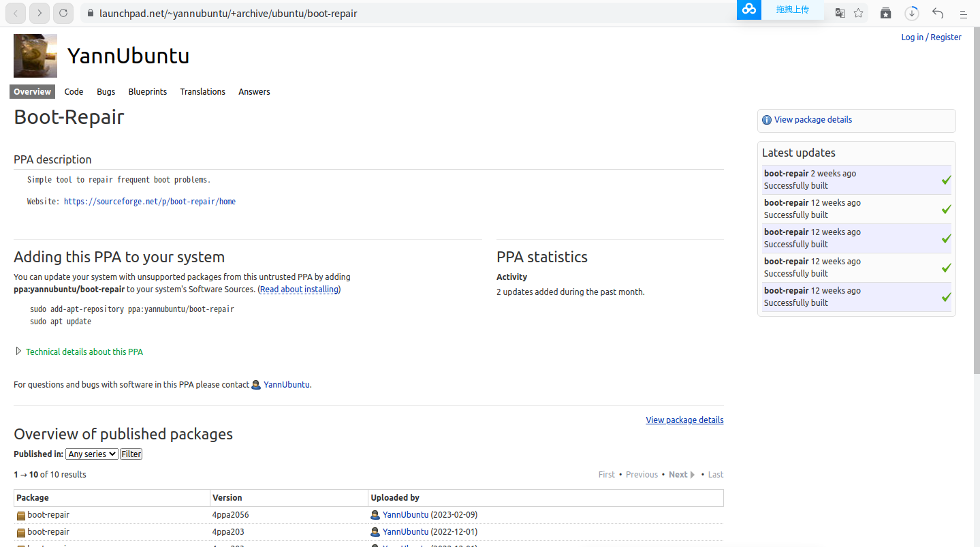Viewport: 980px width, 547px height.
Task: Click the Log in / Register link
Action: coord(931,37)
